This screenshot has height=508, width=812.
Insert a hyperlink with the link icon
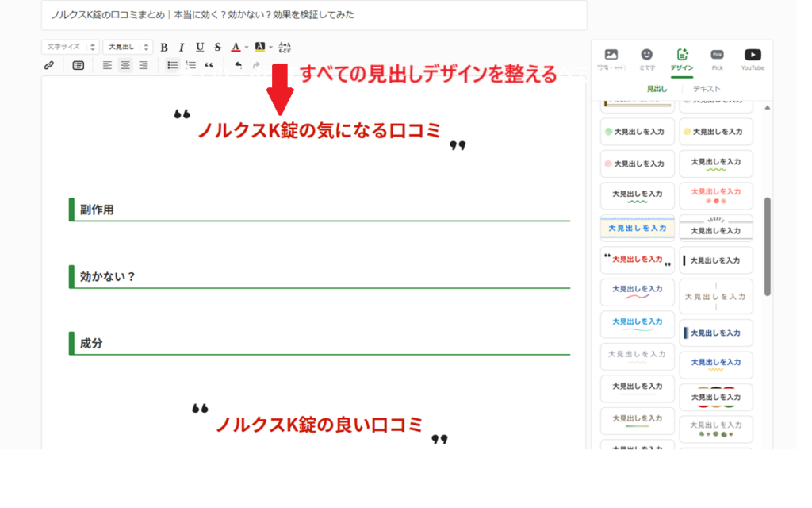(49, 65)
